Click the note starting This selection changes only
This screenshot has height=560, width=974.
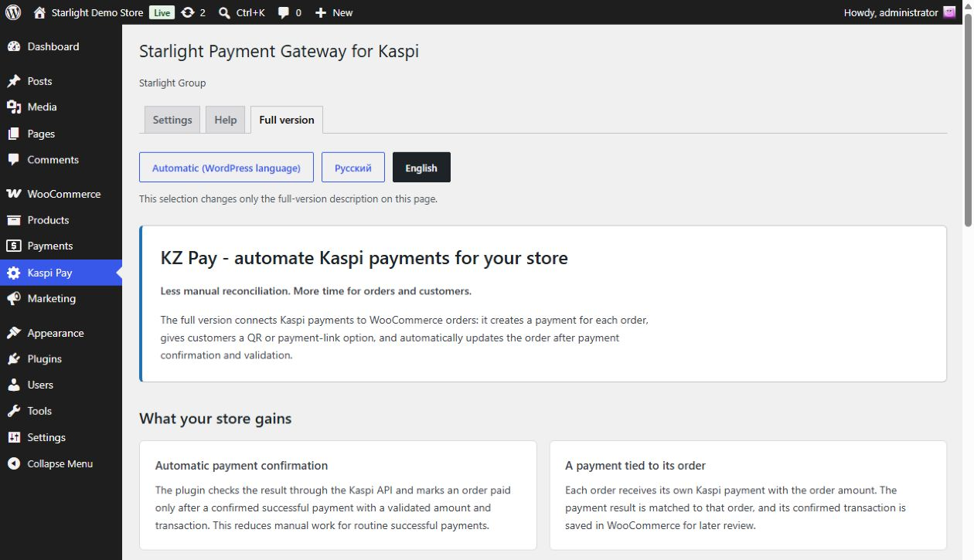(x=288, y=199)
